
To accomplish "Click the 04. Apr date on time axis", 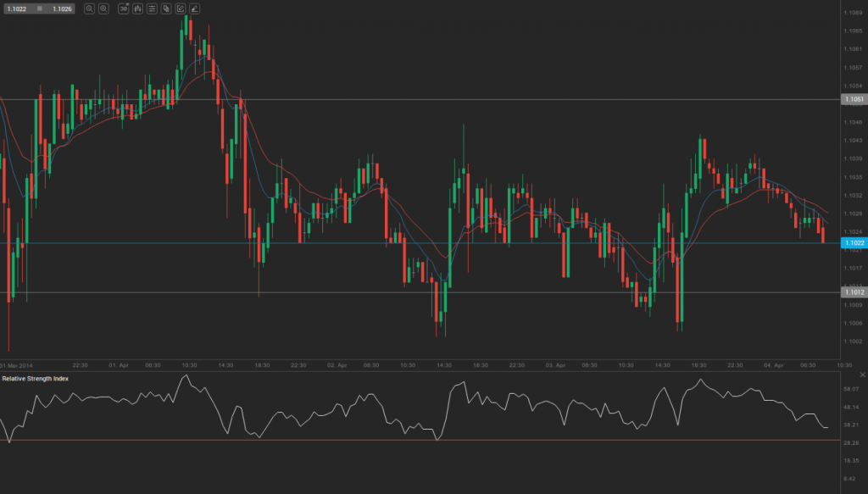I will click(x=771, y=365).
